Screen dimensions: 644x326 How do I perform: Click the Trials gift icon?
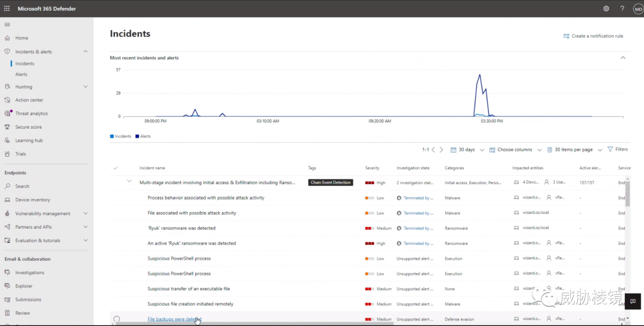(7, 154)
